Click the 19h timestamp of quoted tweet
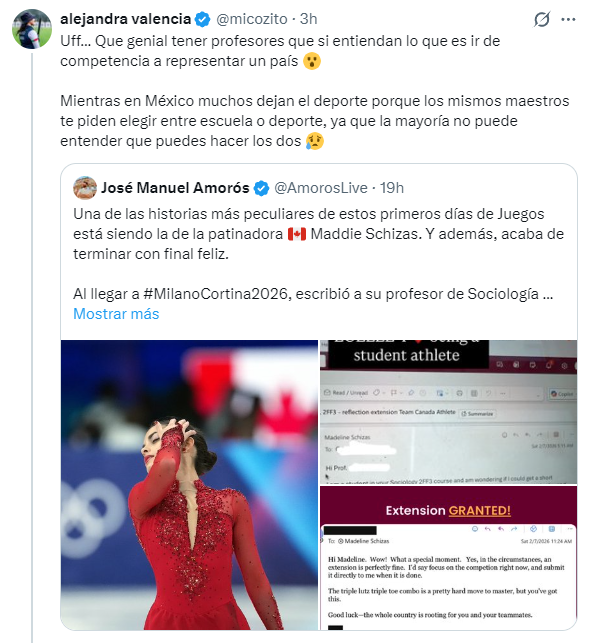 [392, 188]
